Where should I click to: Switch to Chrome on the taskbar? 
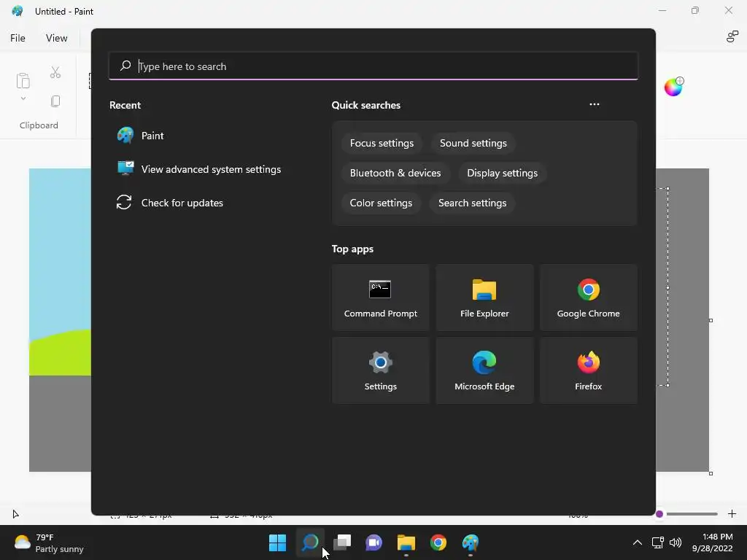(x=438, y=542)
